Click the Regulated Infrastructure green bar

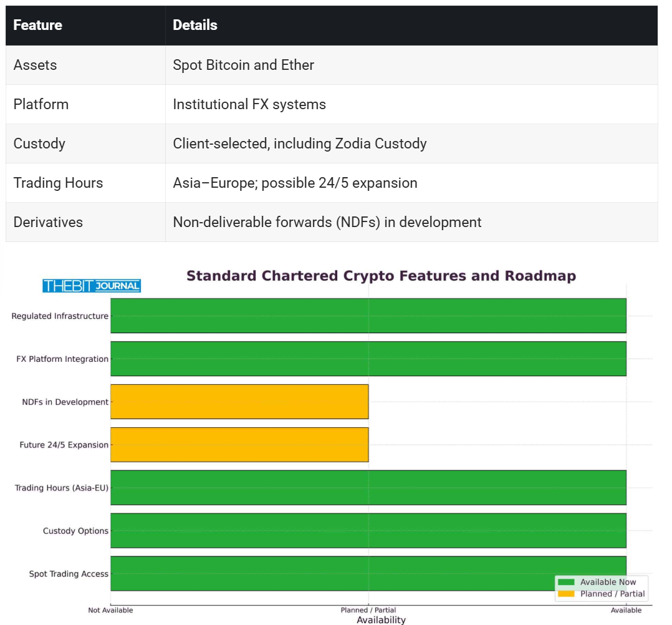[368, 316]
